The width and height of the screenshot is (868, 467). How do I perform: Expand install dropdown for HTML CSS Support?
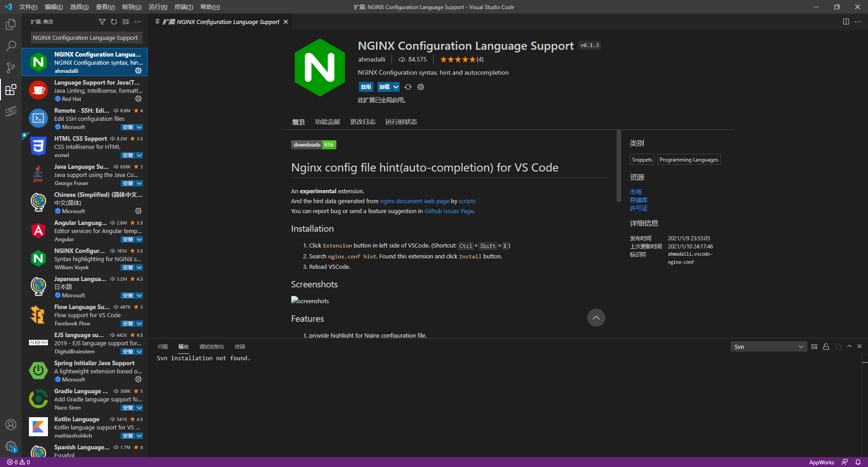139,155
